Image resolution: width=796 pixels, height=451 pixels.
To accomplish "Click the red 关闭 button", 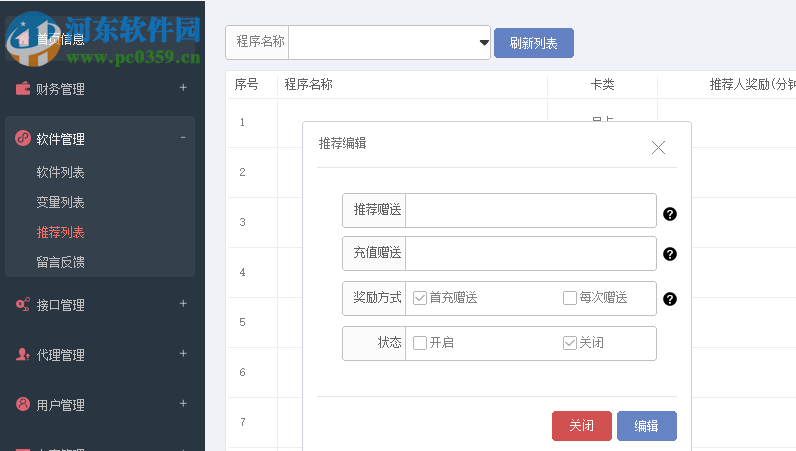I will coord(582,426).
